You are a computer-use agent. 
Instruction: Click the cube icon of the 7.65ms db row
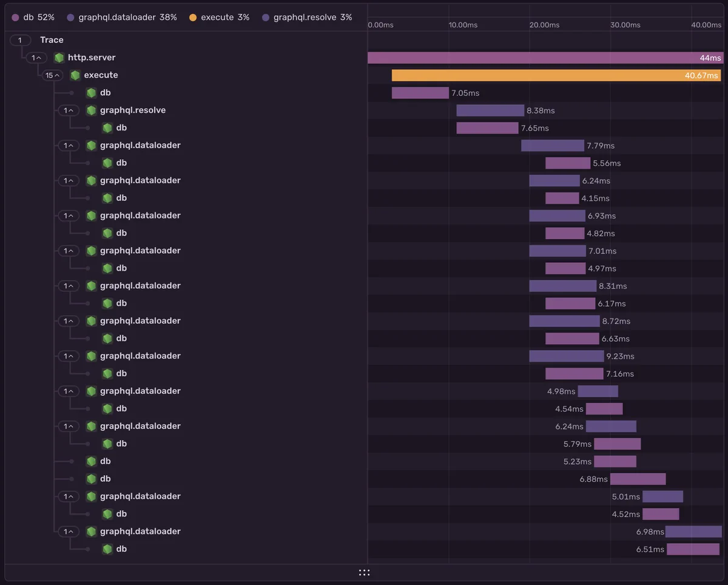pos(107,128)
